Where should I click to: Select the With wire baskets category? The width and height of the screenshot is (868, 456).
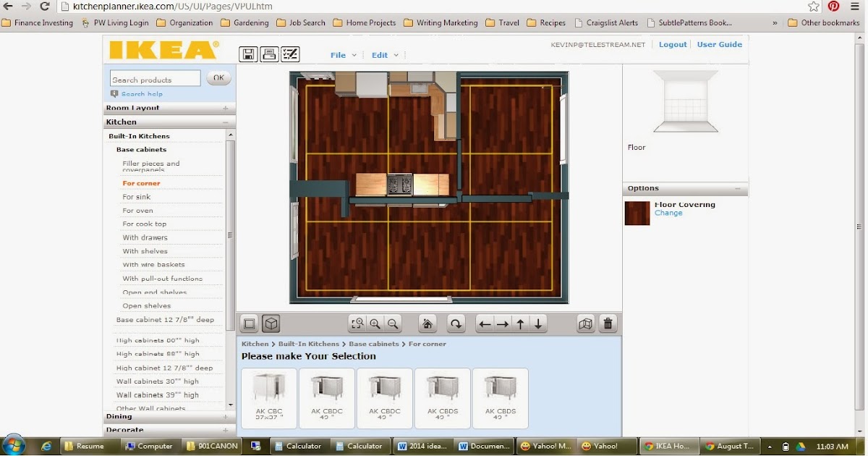click(153, 265)
